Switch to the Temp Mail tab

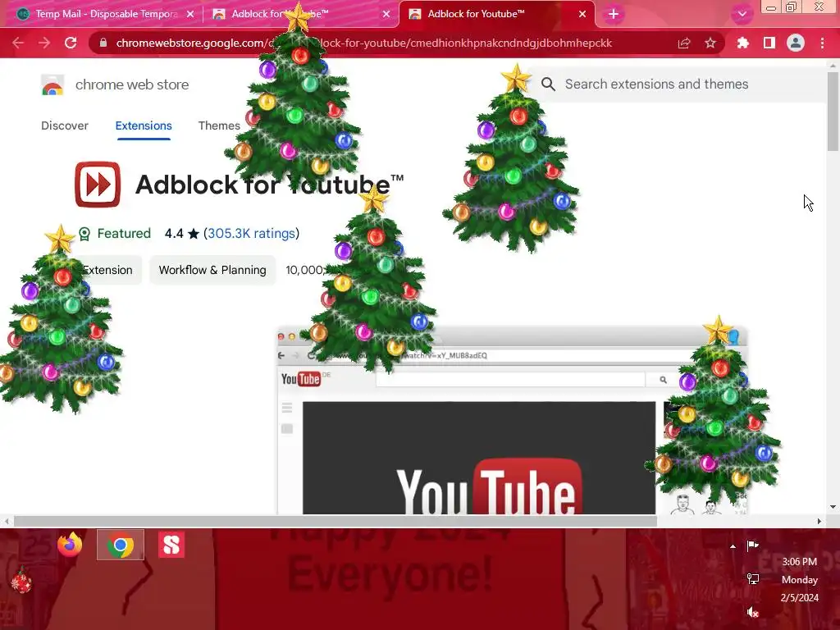coord(105,14)
